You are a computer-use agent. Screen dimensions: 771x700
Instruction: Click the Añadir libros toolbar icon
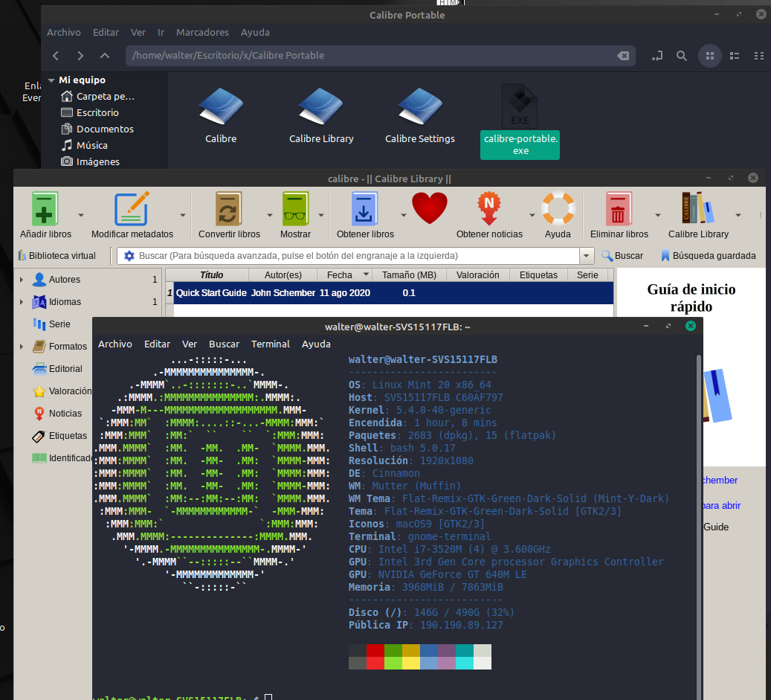point(45,209)
